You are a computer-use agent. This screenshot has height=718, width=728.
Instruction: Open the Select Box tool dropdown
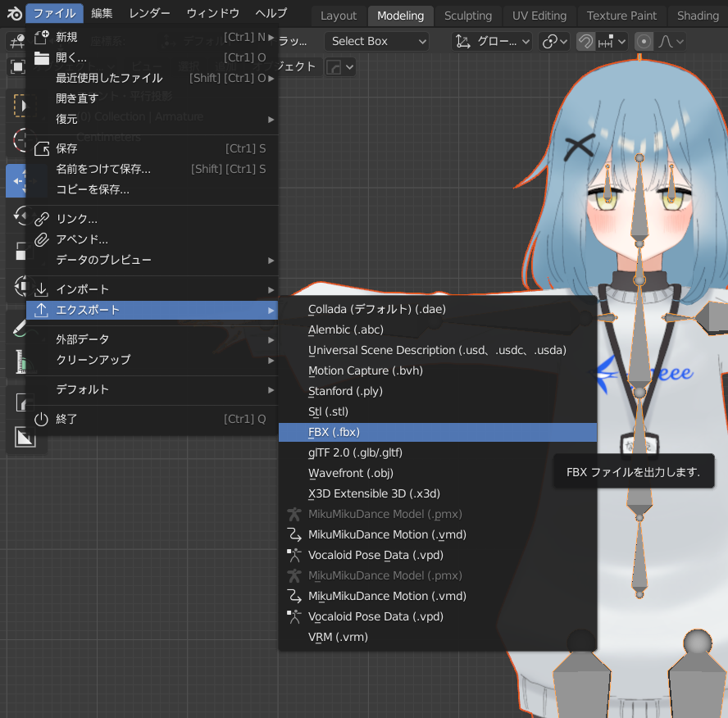click(x=376, y=41)
